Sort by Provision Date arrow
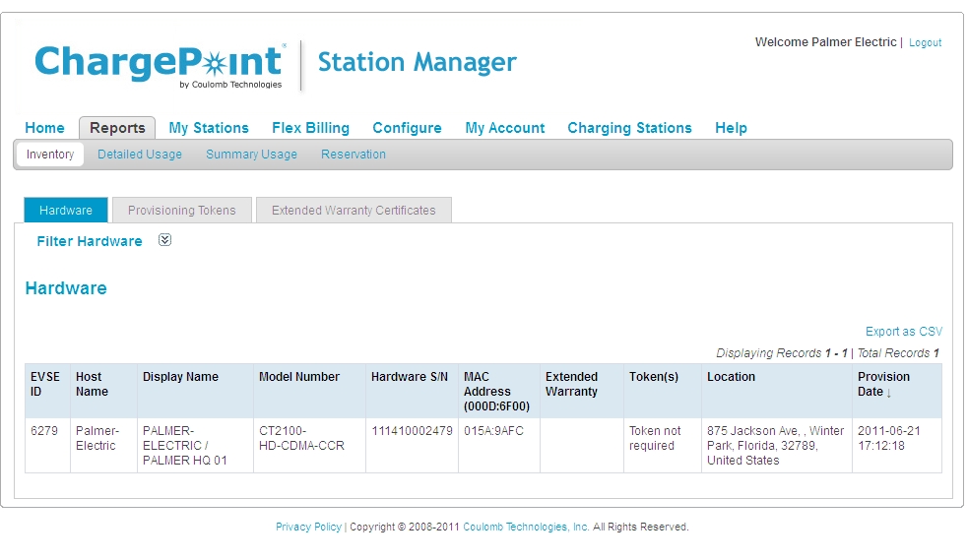The width and height of the screenshot is (967, 560). (x=888, y=393)
